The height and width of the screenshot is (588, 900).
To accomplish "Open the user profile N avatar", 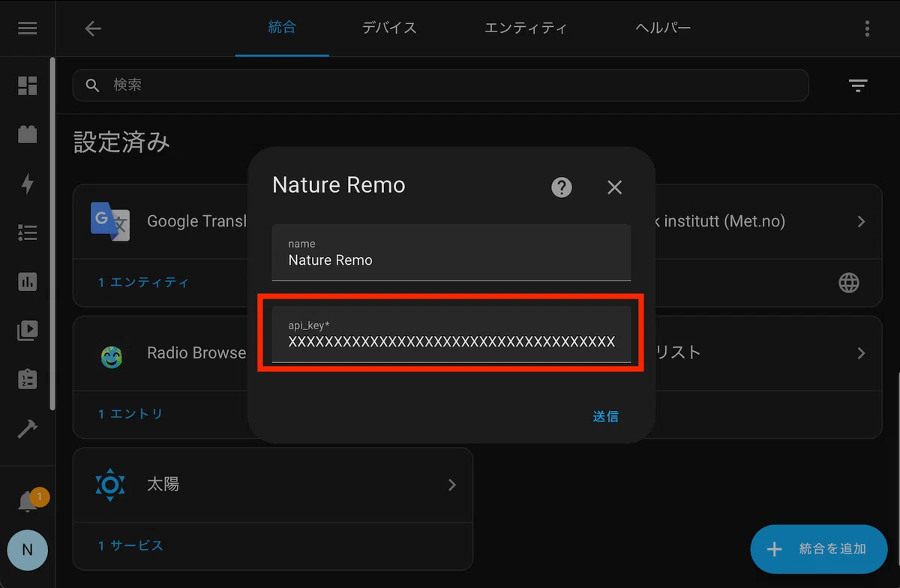I will click(28, 550).
